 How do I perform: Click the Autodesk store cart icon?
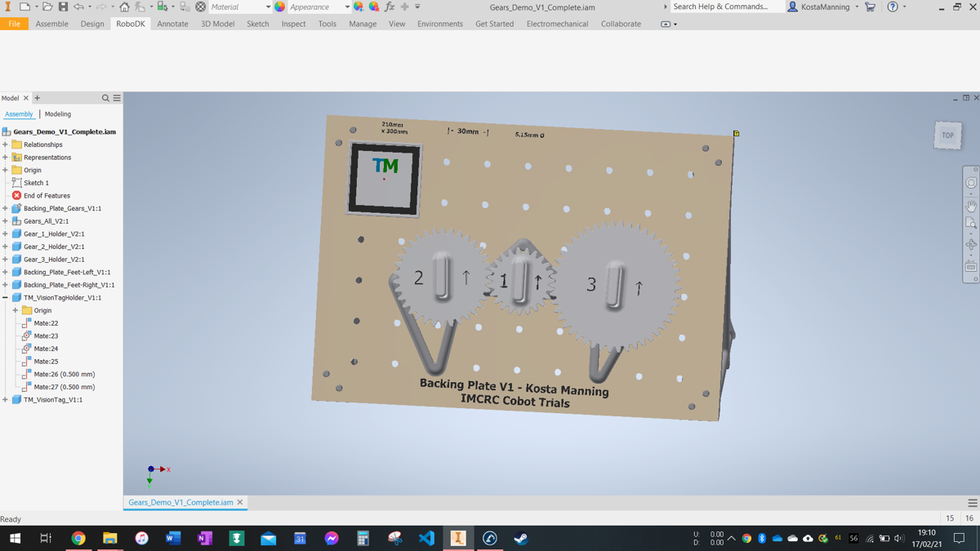[x=871, y=7]
